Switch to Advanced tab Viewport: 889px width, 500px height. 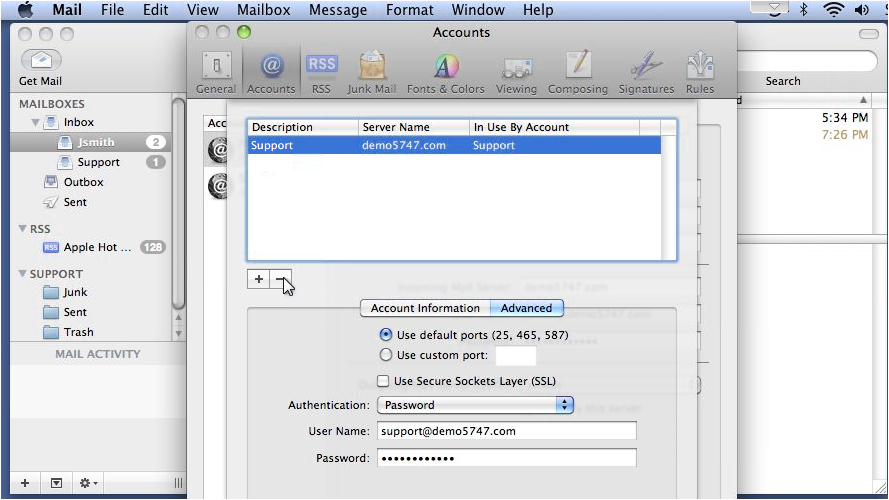(x=526, y=308)
